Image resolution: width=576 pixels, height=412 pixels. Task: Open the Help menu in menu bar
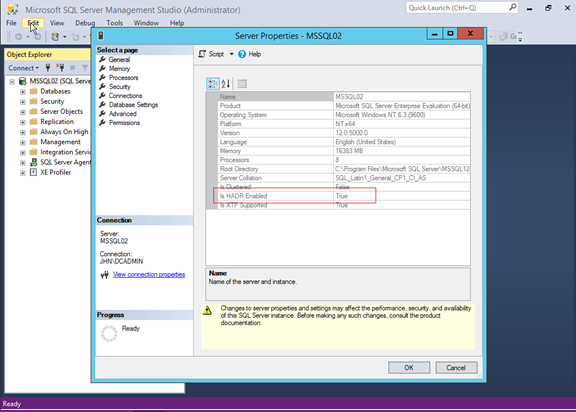(x=177, y=23)
